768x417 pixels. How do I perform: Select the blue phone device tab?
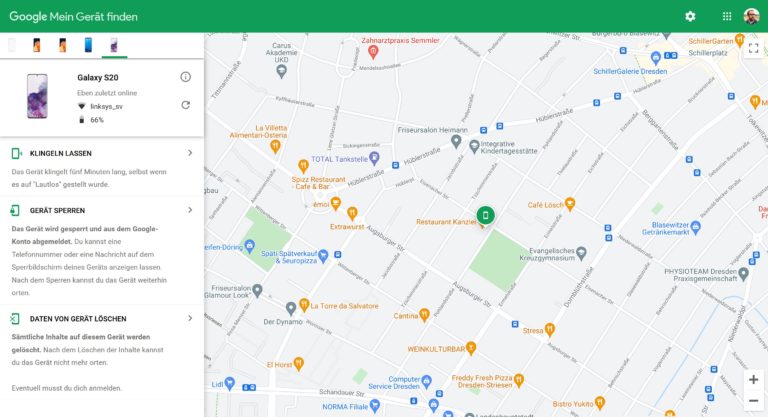tap(88, 45)
